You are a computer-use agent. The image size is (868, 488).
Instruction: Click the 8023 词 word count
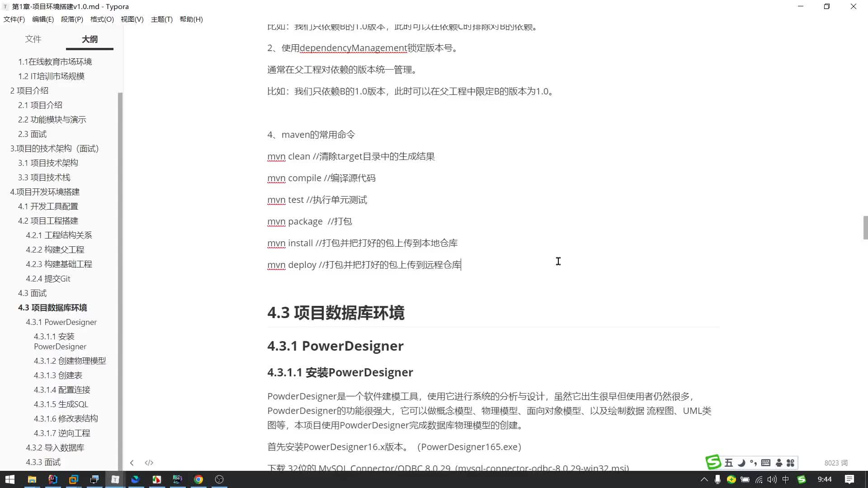(x=836, y=463)
